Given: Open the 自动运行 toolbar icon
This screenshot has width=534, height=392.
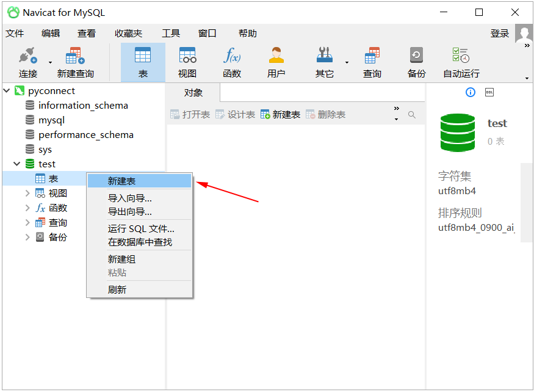Looking at the screenshot, I should 462,61.
